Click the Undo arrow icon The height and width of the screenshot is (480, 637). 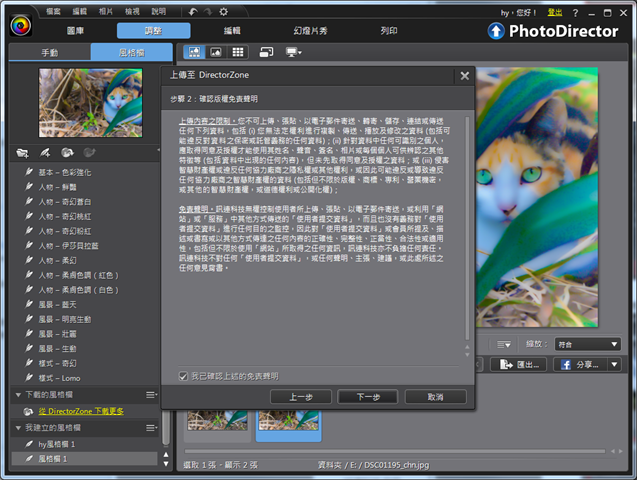[x=193, y=12]
